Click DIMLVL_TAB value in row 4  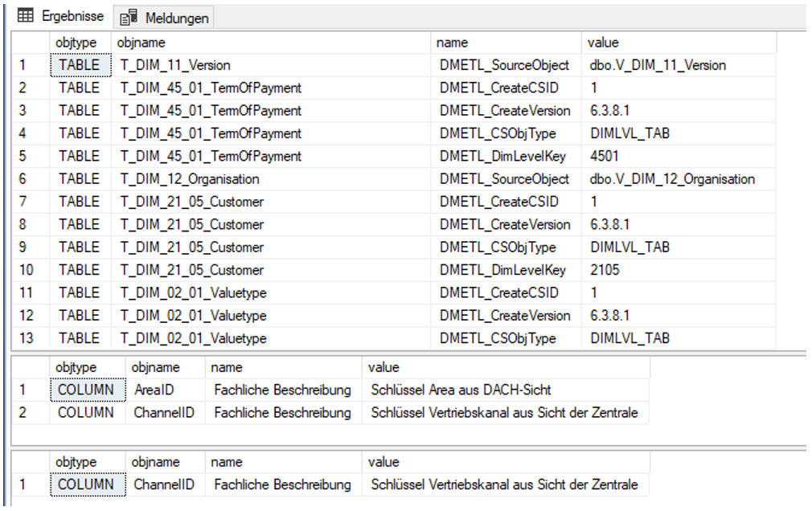tap(679, 133)
